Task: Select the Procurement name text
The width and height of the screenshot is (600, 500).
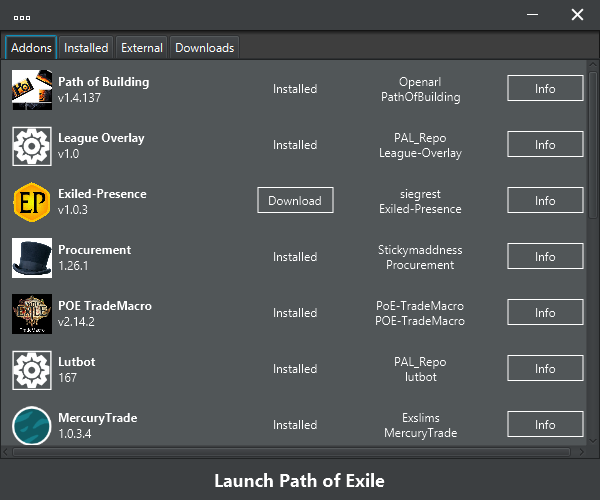Action: point(95,250)
